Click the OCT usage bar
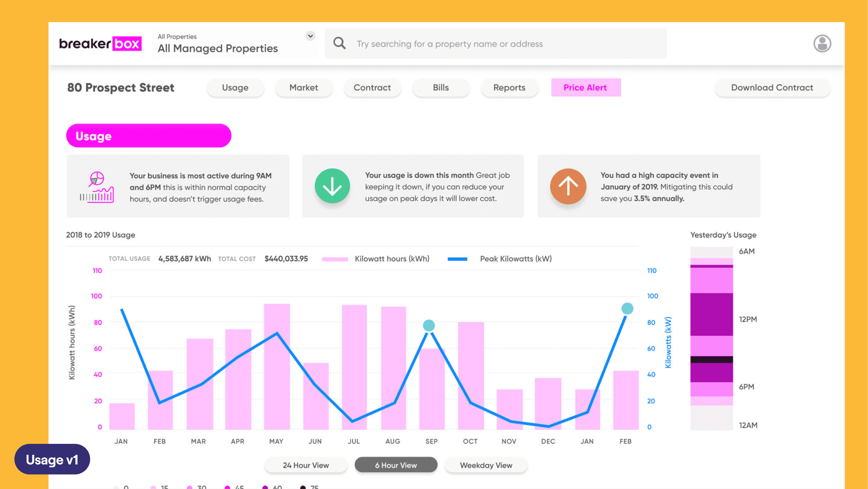This screenshot has height=489, width=868. point(471,376)
